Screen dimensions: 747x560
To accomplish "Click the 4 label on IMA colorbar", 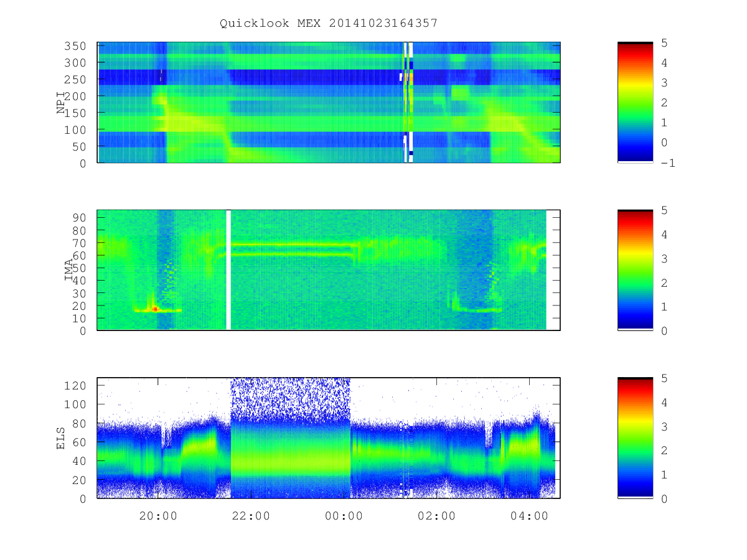I will (664, 234).
